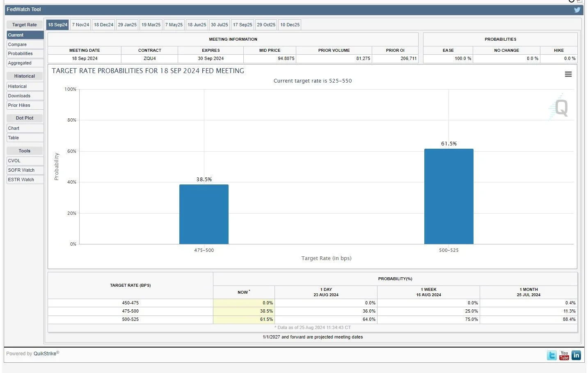
Task: Click the footer Twitter icon
Action: click(552, 355)
